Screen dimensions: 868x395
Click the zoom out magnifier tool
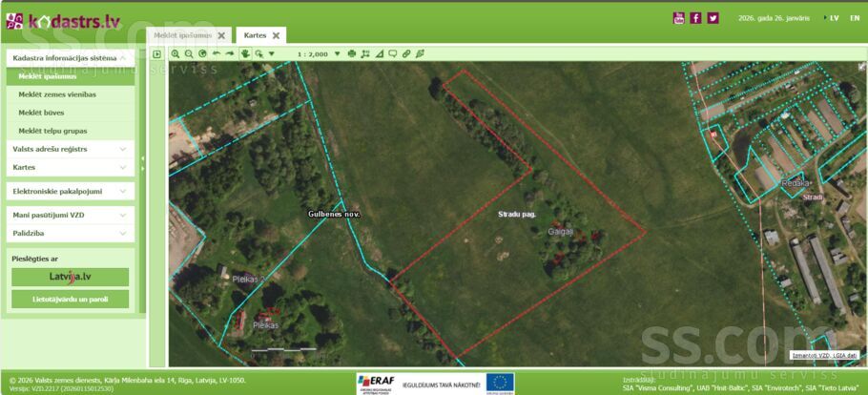[x=189, y=53]
